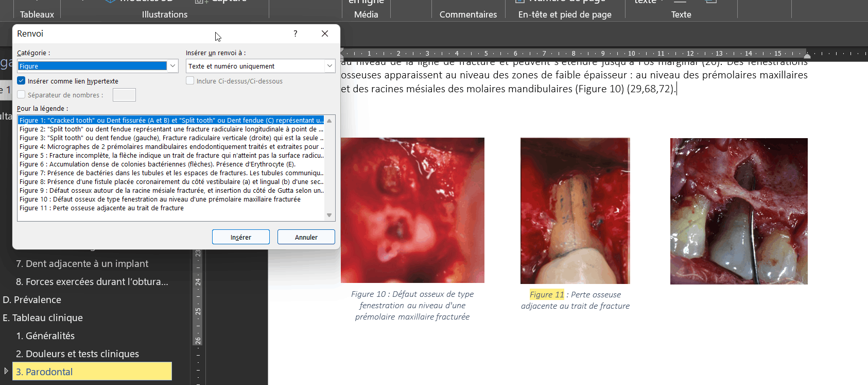Jump to '2. Douleurs et tests cliniques'
Viewport: 868px width, 385px height.
(x=77, y=354)
